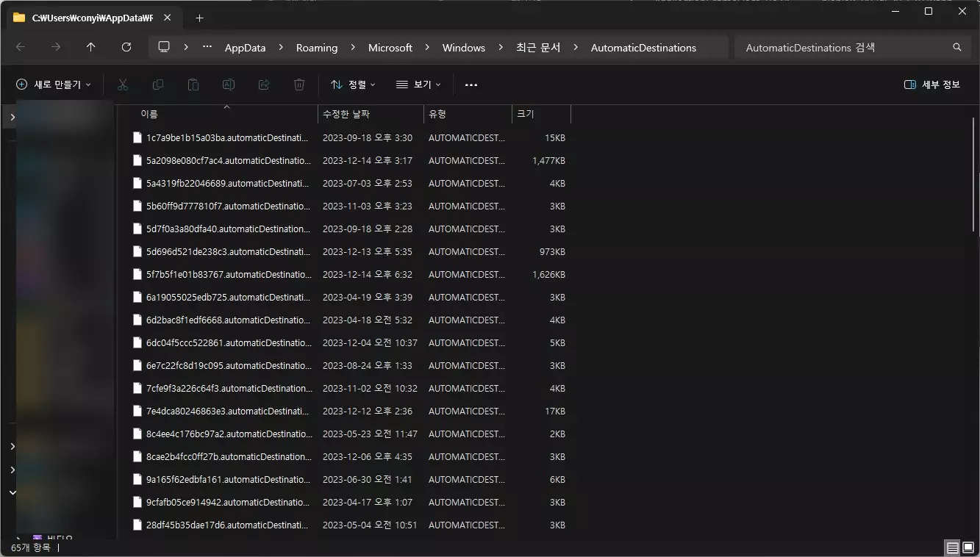Go to Microsoft breadcrumb folder
This screenshot has width=980, height=557.
coord(390,48)
